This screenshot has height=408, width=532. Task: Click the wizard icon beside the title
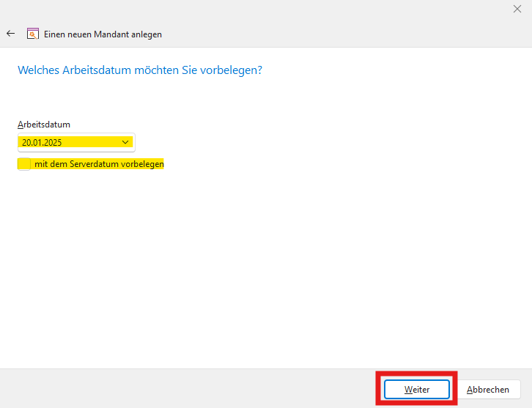(x=32, y=34)
